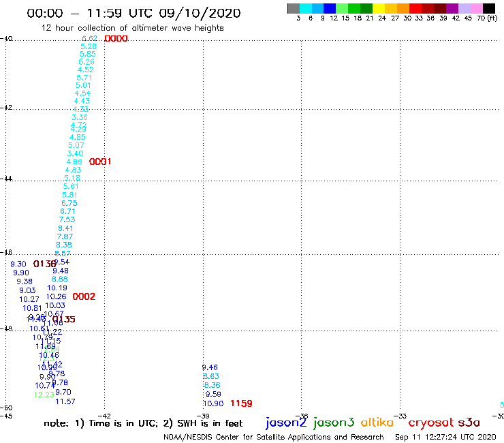Click the 8.88 wave height value

point(60,279)
